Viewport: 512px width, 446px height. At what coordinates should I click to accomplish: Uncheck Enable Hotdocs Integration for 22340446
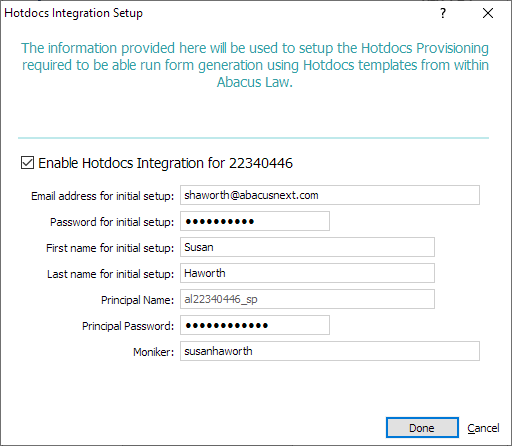pos(27,163)
